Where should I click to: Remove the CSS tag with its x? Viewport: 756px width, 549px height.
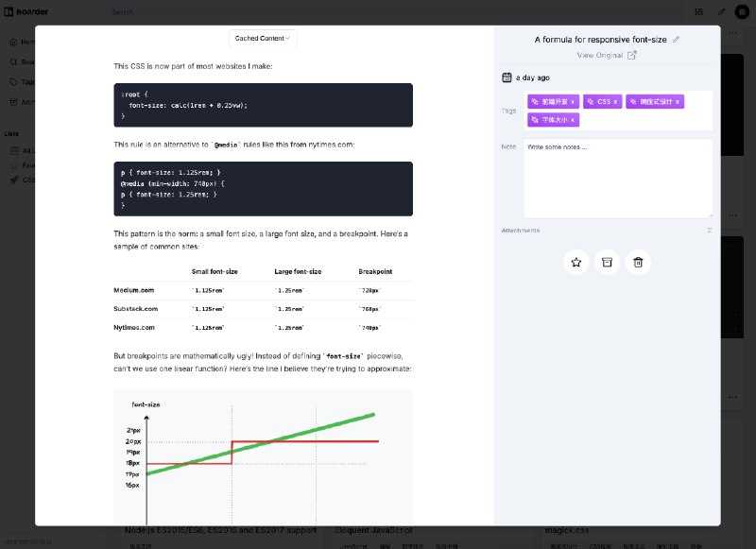tap(615, 101)
